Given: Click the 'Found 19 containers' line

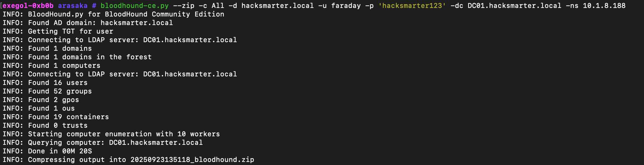Looking at the screenshot, I should tap(56, 117).
